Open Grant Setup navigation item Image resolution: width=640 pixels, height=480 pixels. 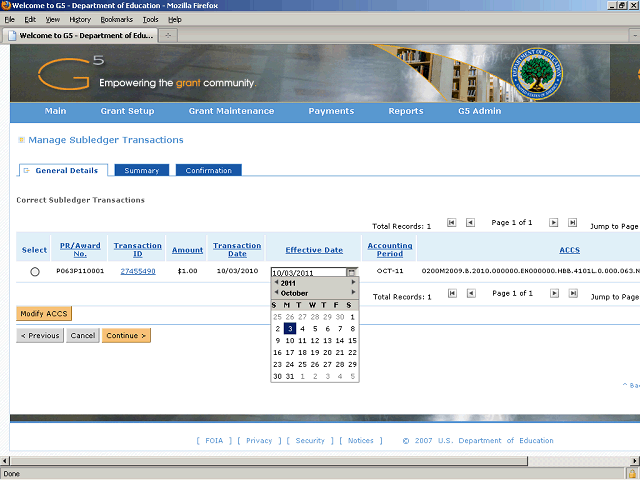coord(127,111)
